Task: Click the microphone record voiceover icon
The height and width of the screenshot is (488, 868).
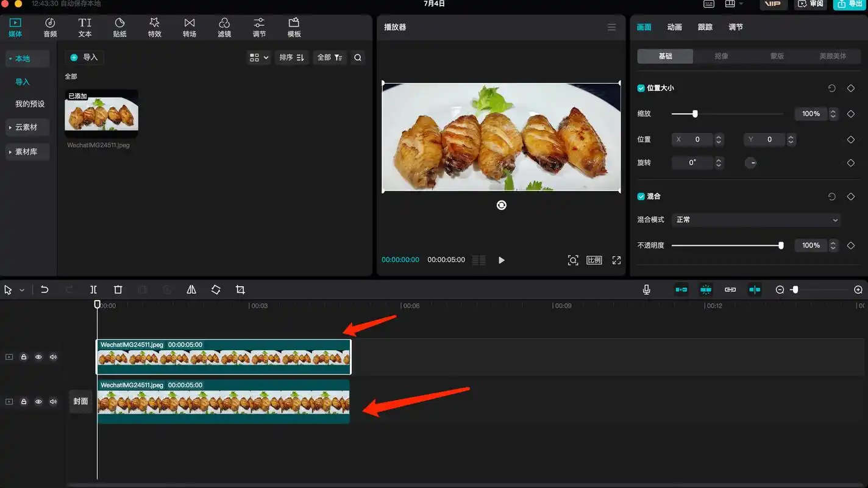Action: point(647,290)
